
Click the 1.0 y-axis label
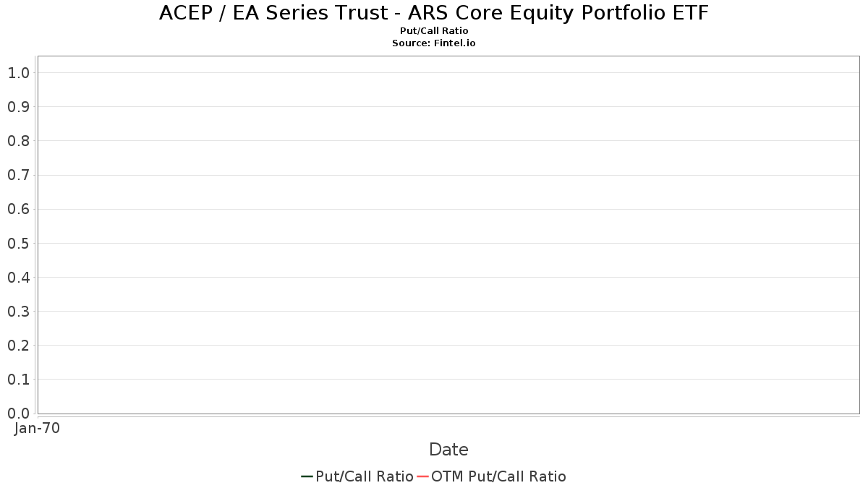pyautogui.click(x=18, y=73)
